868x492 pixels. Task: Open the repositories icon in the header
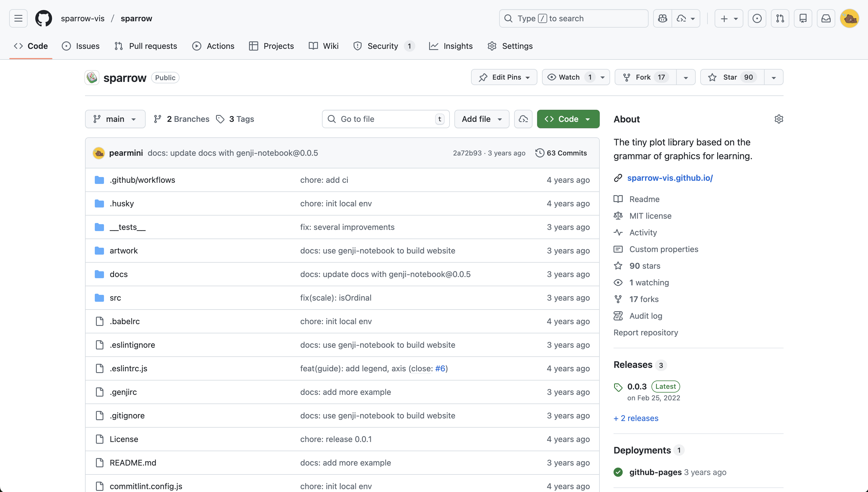803,18
